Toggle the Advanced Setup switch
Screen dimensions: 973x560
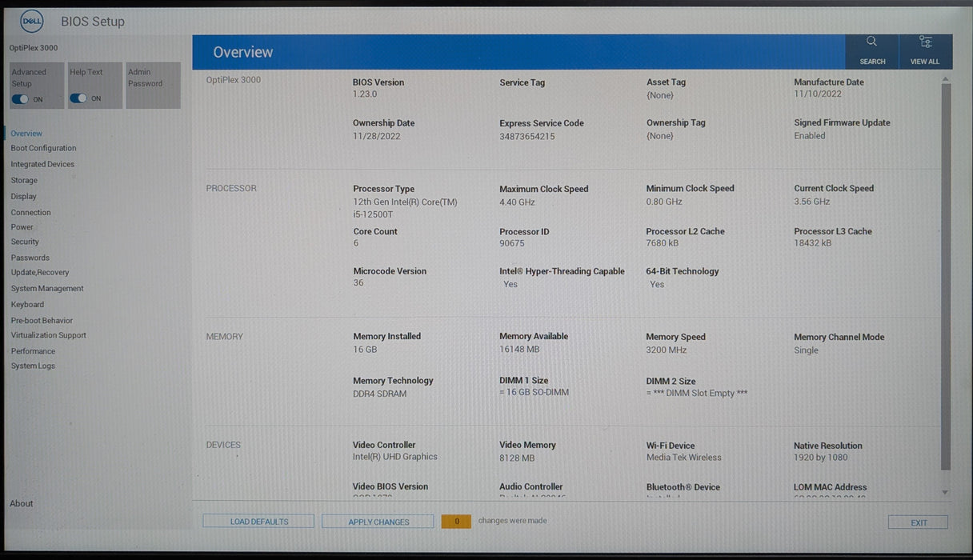(20, 99)
